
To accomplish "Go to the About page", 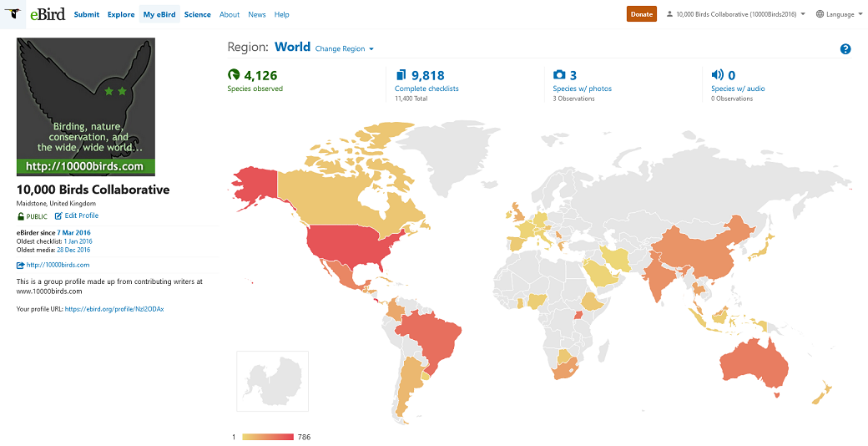I will click(x=230, y=14).
